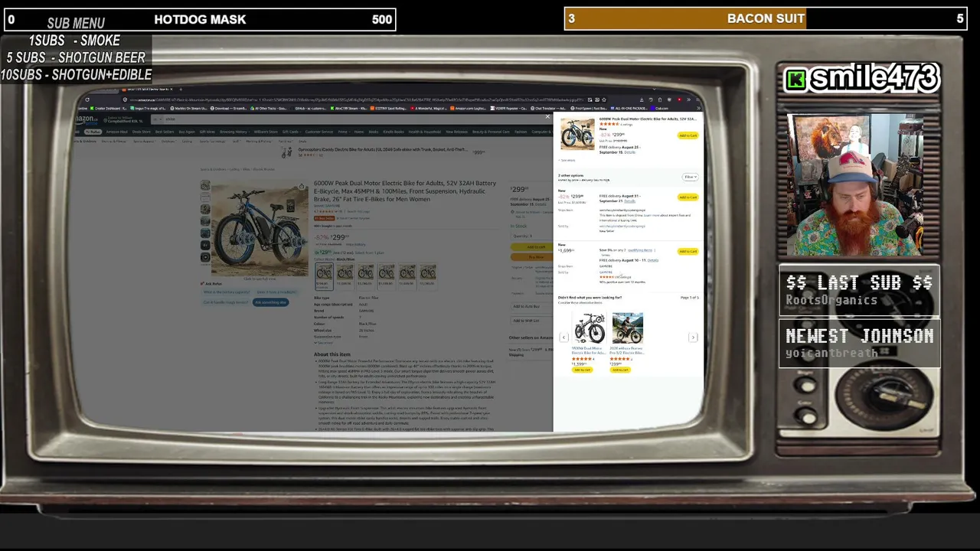Open Amazon Haul in the navigation bar

(x=116, y=132)
